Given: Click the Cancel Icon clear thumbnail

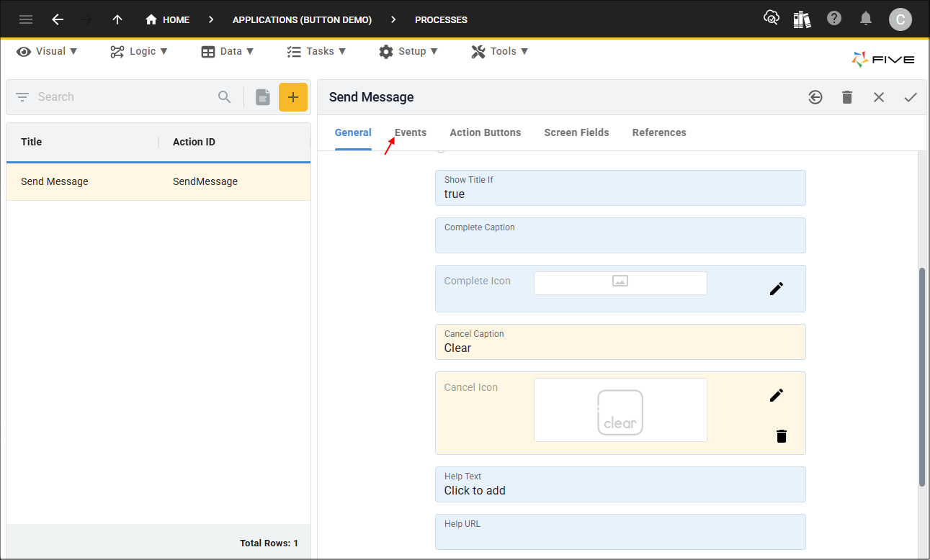Looking at the screenshot, I should (620, 410).
